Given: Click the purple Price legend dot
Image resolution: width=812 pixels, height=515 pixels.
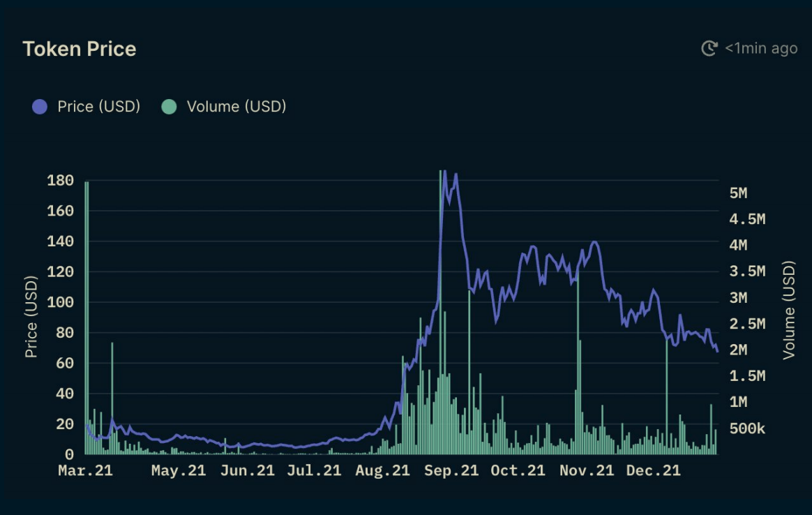Looking at the screenshot, I should [40, 107].
